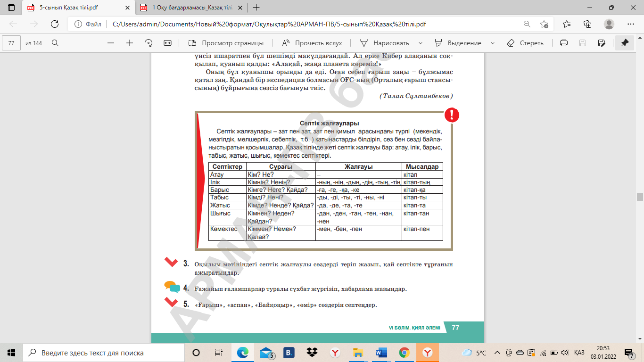Open the notification center icon

tap(629, 353)
